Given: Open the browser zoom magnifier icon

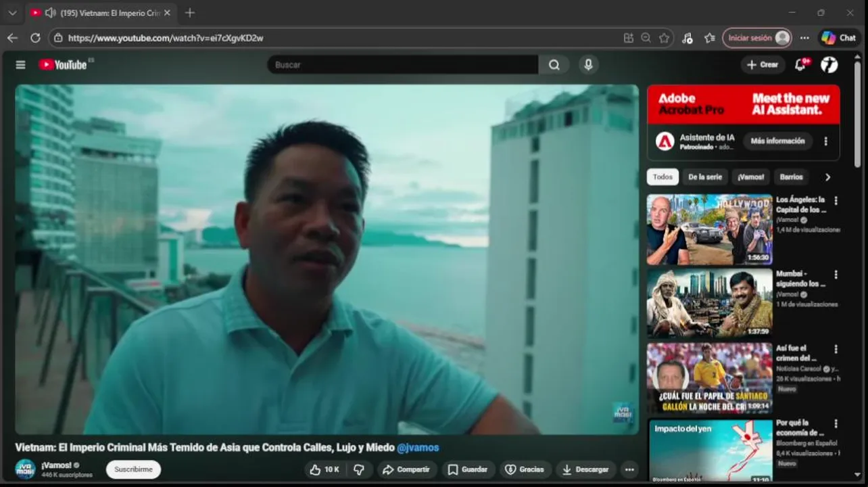Looking at the screenshot, I should [x=646, y=38].
